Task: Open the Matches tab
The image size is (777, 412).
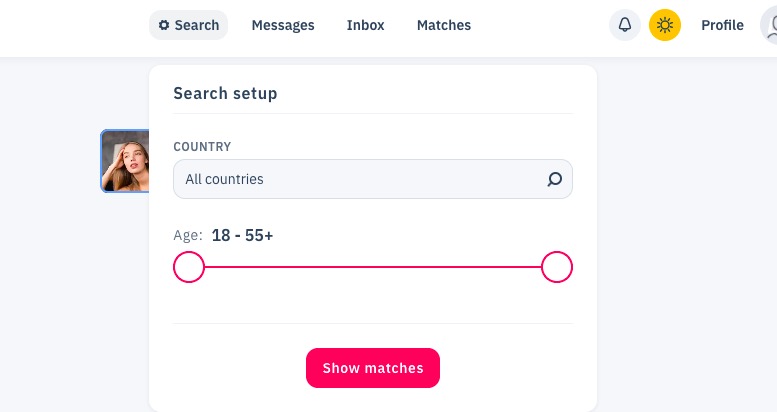Action: pos(444,25)
